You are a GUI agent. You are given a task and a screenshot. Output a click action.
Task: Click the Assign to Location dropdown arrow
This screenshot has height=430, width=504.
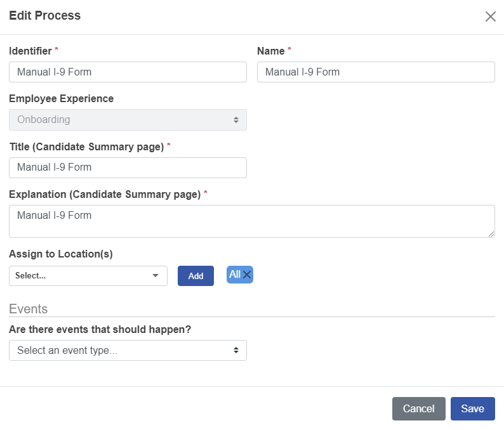point(156,276)
